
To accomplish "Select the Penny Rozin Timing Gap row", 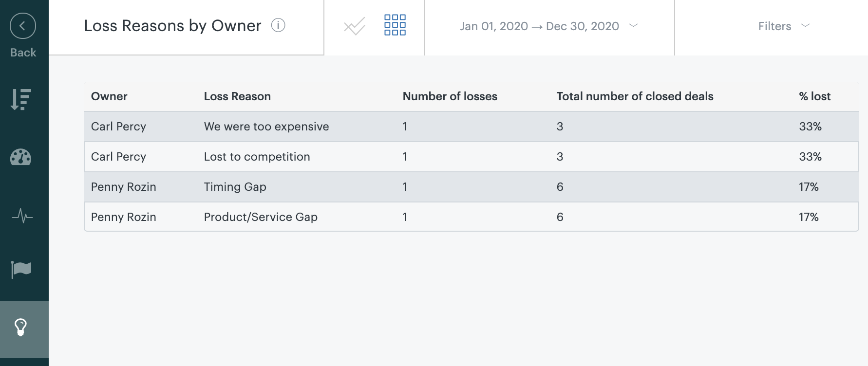I will pyautogui.click(x=235, y=187).
